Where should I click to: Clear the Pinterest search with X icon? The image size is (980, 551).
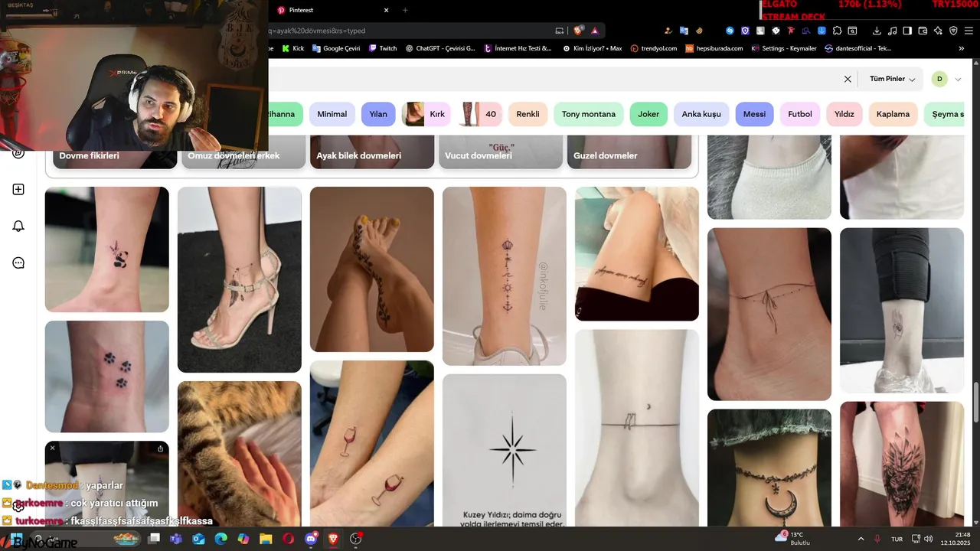(848, 79)
